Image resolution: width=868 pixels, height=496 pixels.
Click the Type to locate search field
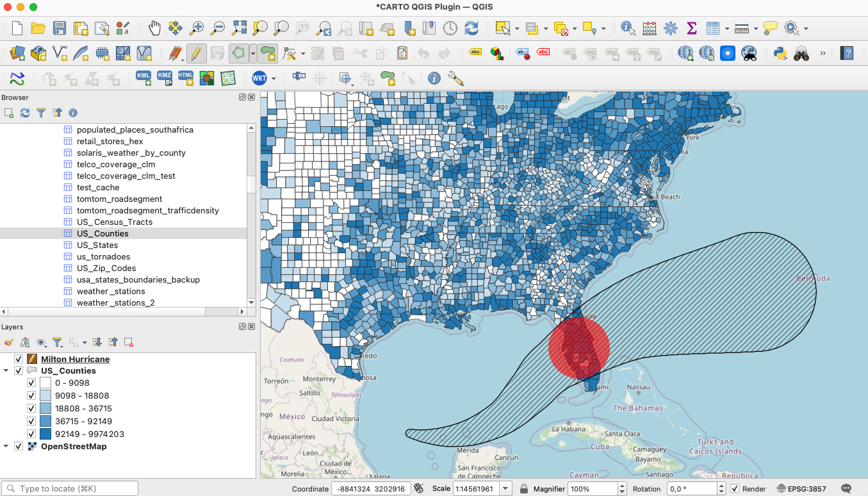pyautogui.click(x=70, y=489)
